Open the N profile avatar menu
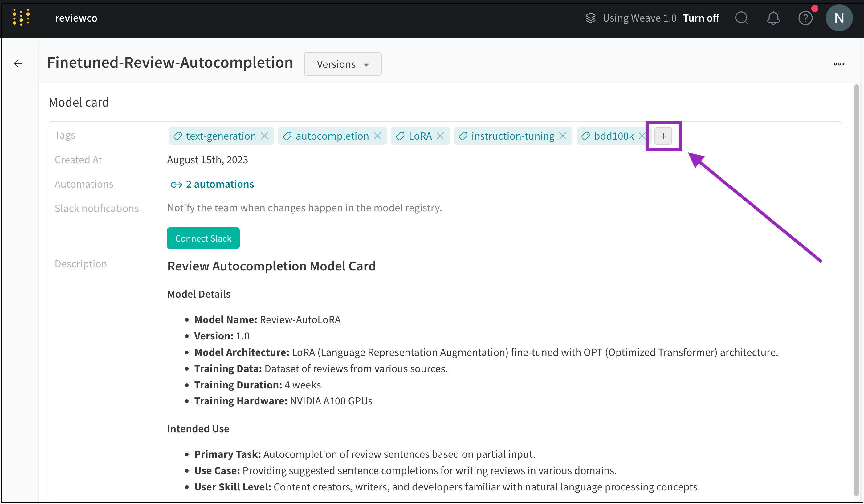 (x=839, y=18)
